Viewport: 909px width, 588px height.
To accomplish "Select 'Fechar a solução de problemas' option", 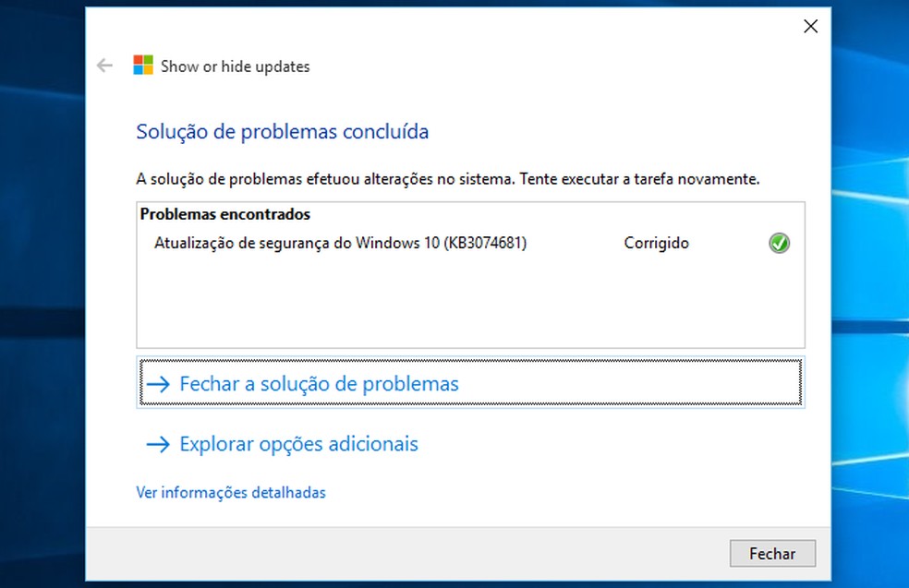I will pos(319,384).
